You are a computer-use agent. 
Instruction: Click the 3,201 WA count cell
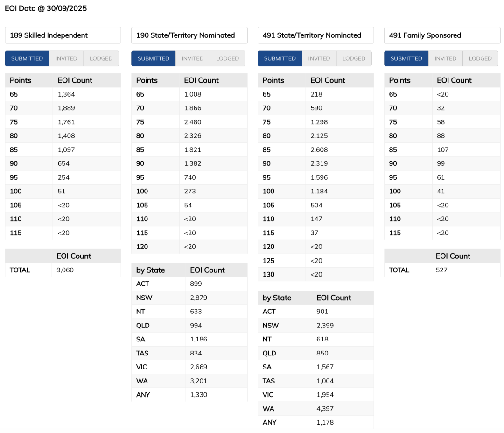click(199, 381)
